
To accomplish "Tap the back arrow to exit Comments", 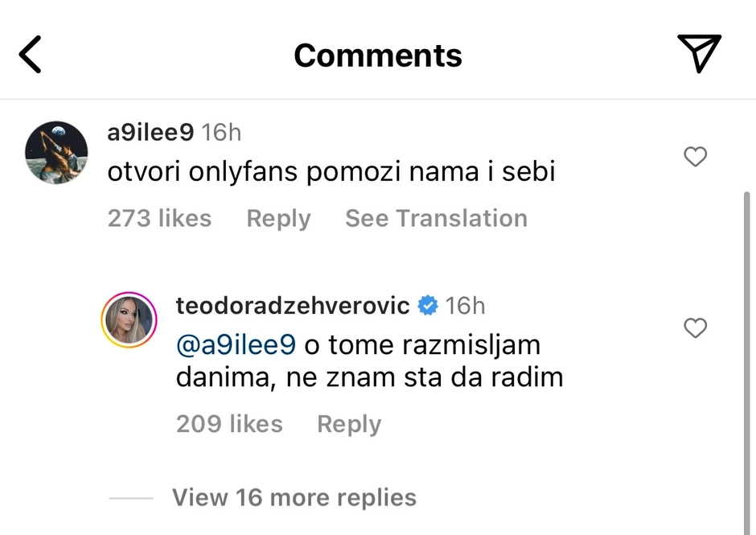I will (x=31, y=54).
